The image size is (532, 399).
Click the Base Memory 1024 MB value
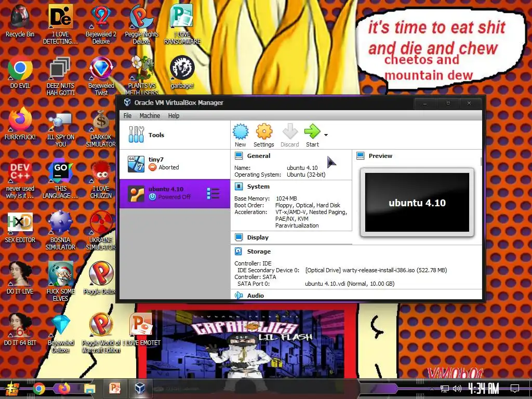tap(286, 198)
